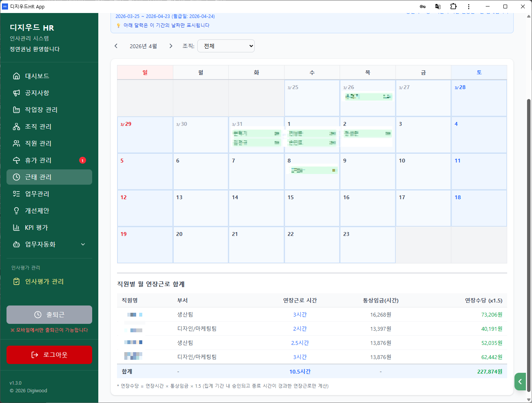The height and width of the screenshot is (403, 532).
Task: Click the red notification badge on 휴가 관리
Action: pos(83,160)
